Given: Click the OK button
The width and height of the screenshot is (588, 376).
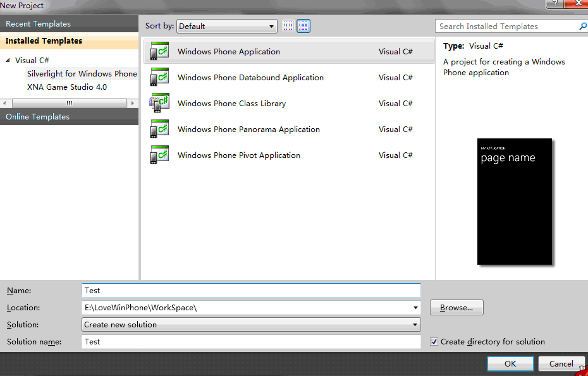Looking at the screenshot, I should coord(510,363).
